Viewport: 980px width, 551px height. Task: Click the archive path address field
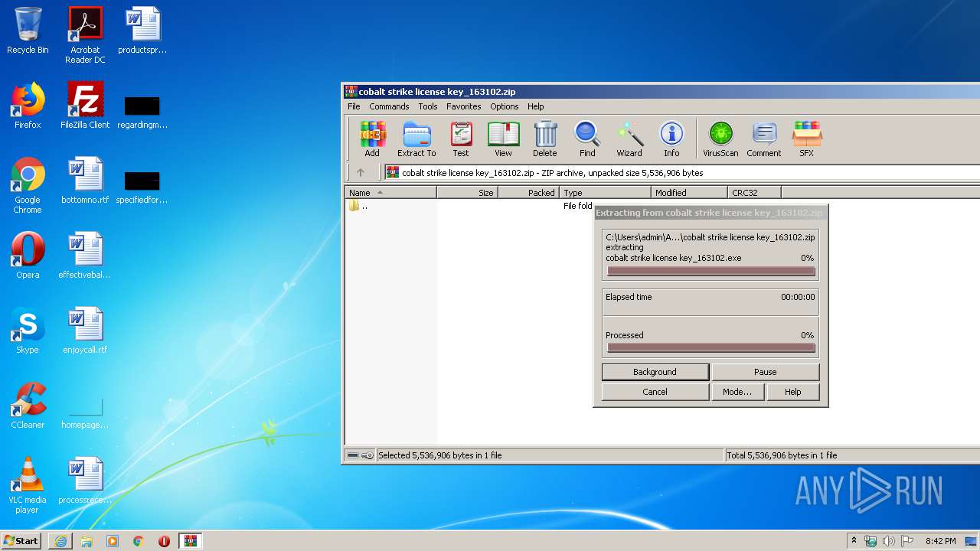click(x=681, y=172)
